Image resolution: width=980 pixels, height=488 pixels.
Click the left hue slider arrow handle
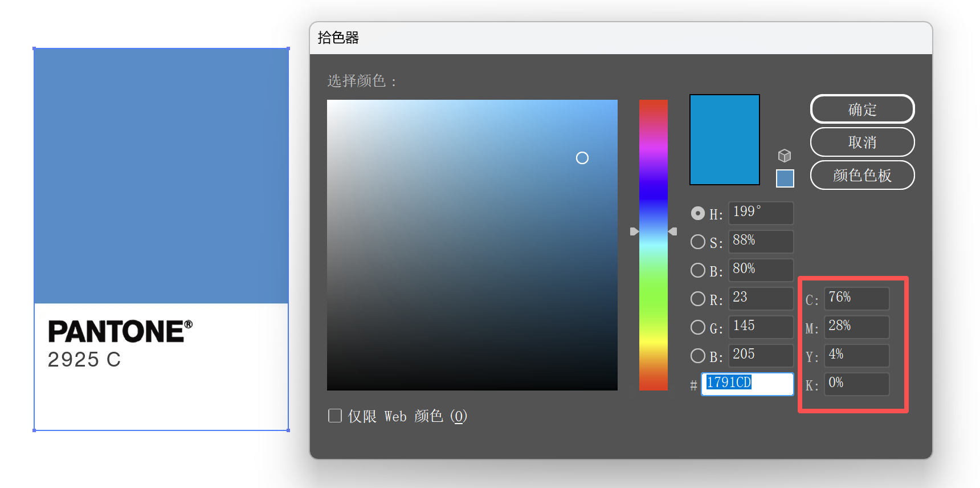point(634,231)
